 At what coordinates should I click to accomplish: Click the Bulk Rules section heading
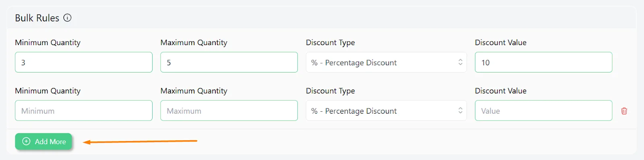coord(37,18)
